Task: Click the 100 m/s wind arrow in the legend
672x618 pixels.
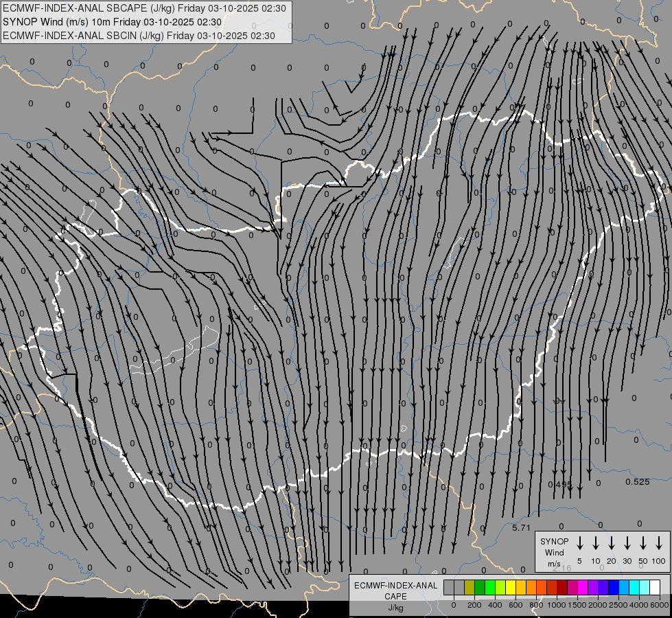Action: point(659,543)
